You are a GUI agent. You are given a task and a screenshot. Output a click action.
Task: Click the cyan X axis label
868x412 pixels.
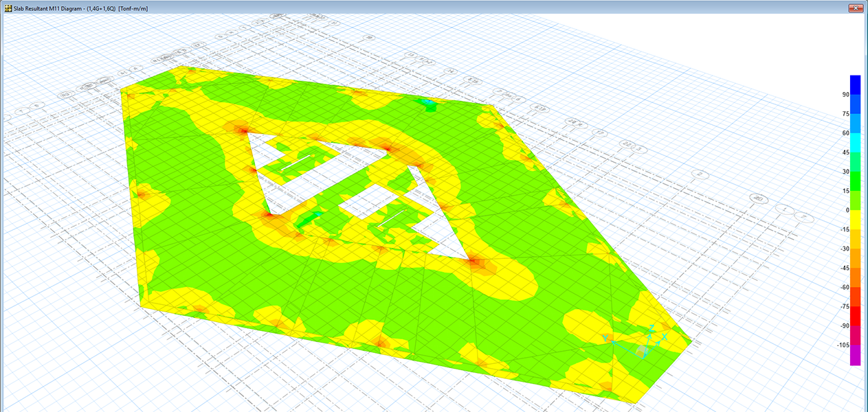(x=665, y=337)
